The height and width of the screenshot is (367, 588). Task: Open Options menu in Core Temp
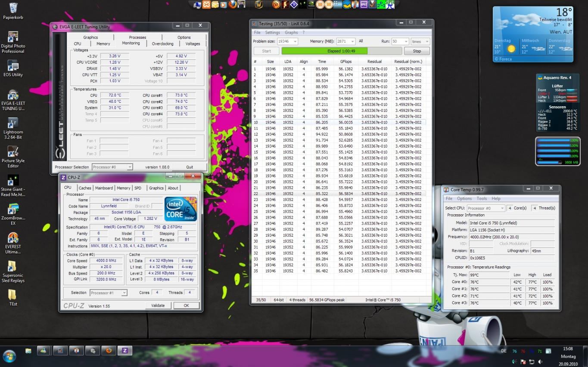(464, 198)
